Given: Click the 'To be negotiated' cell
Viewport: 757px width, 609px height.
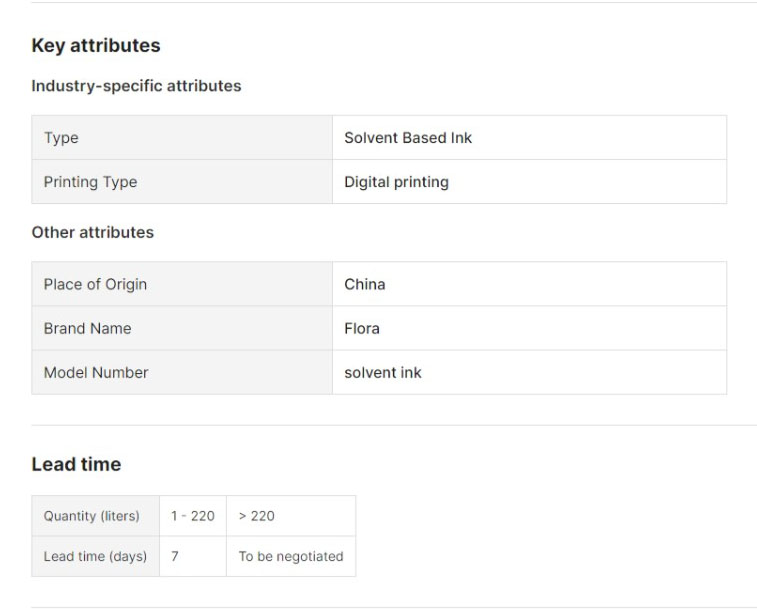Looking at the screenshot, I should pyautogui.click(x=290, y=556).
